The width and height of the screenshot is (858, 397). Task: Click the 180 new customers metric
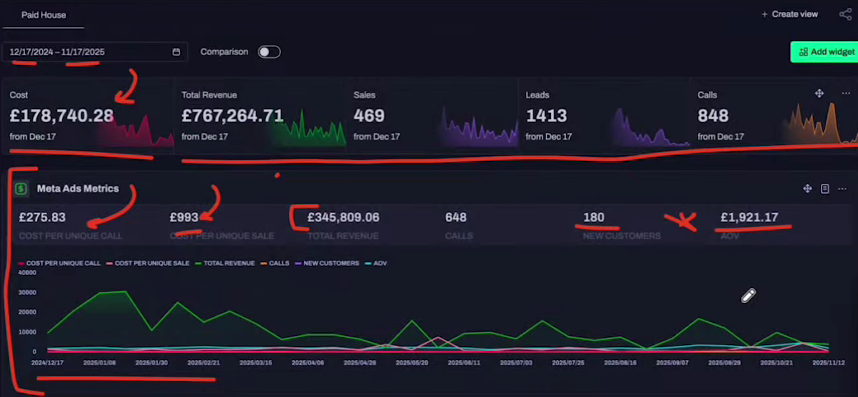coord(594,217)
